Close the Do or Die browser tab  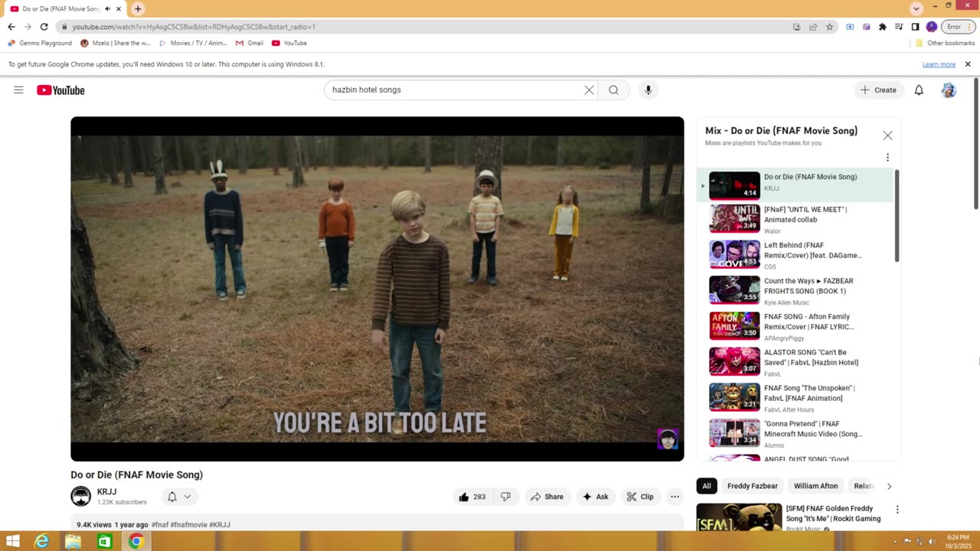119,9
